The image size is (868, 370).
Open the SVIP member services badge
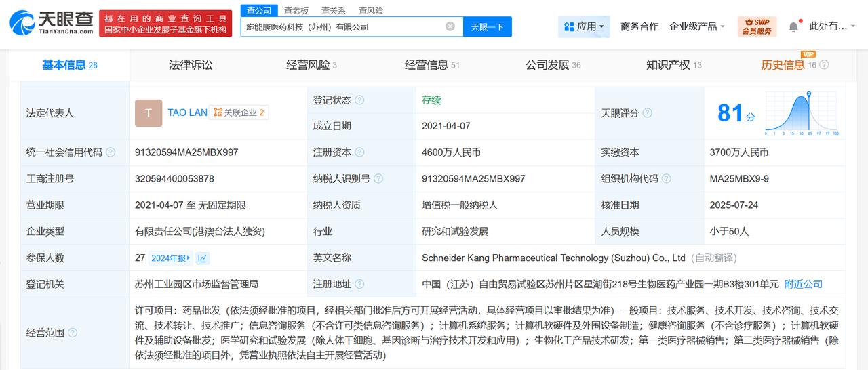pos(757,26)
